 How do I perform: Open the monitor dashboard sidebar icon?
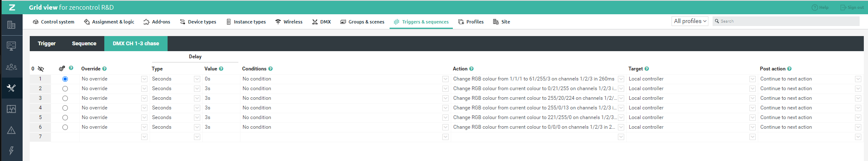coord(11,46)
